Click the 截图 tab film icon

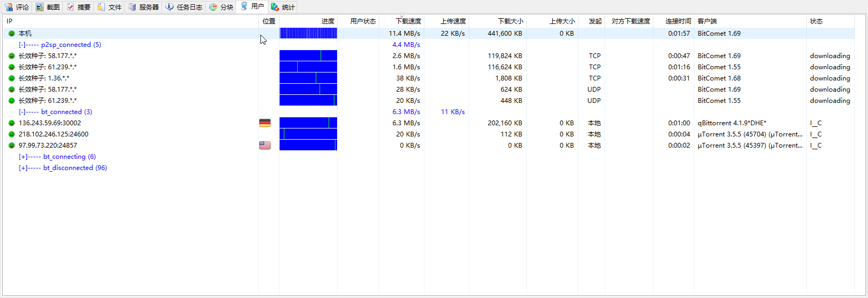(39, 7)
